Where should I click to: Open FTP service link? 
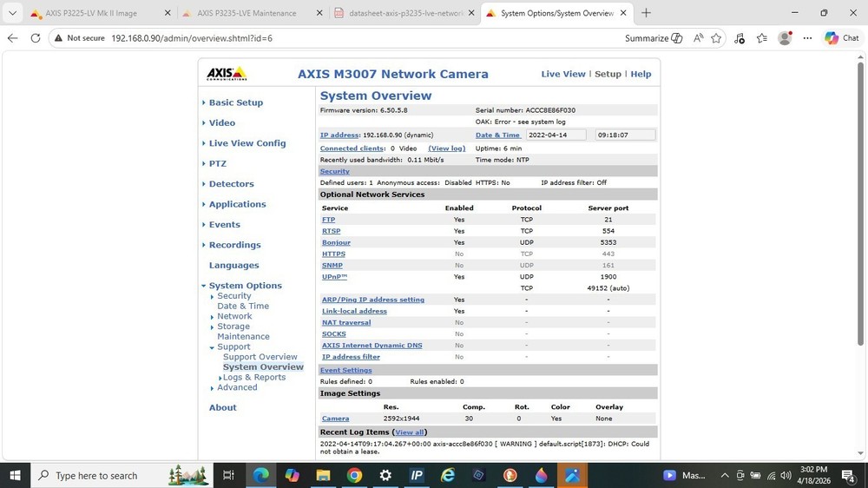(x=328, y=220)
